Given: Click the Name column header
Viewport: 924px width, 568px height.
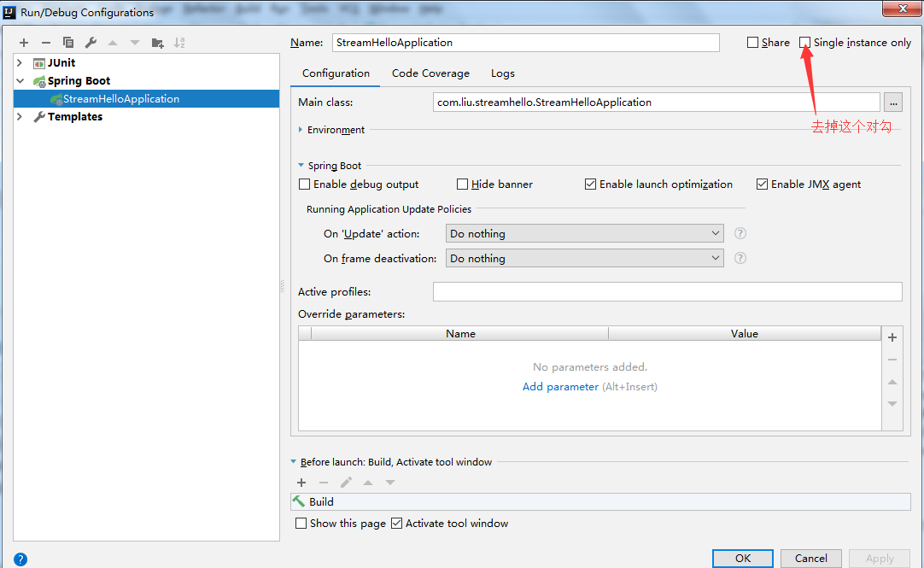Looking at the screenshot, I should (459, 333).
